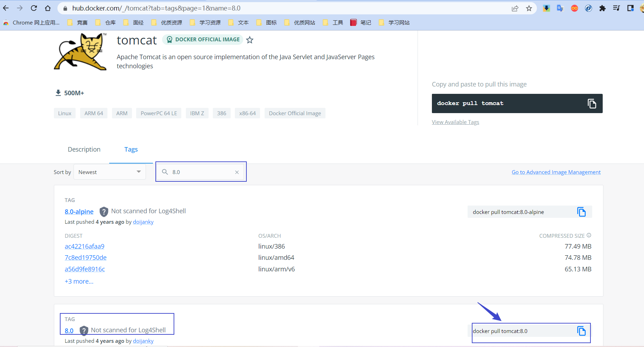Open digest 7c8ed19750de

(85, 258)
